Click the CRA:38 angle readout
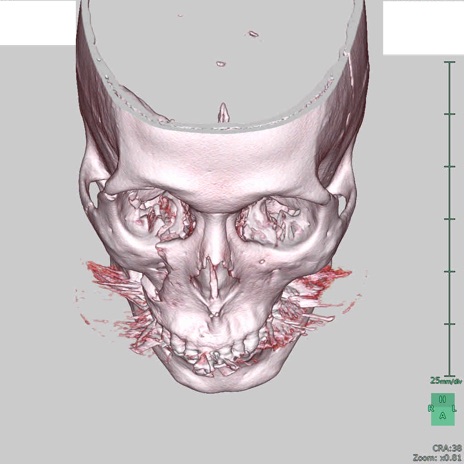Screen dimensions: 464x464 [x=447, y=448]
